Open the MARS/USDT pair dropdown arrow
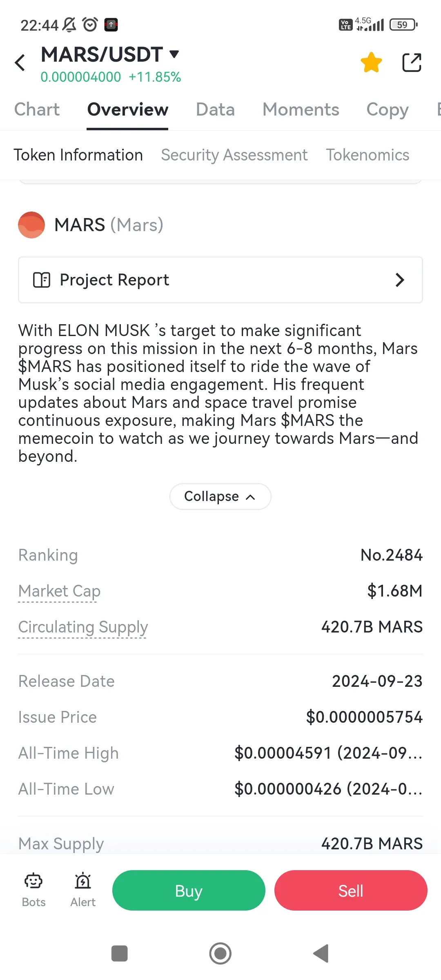The width and height of the screenshot is (441, 980). (174, 54)
